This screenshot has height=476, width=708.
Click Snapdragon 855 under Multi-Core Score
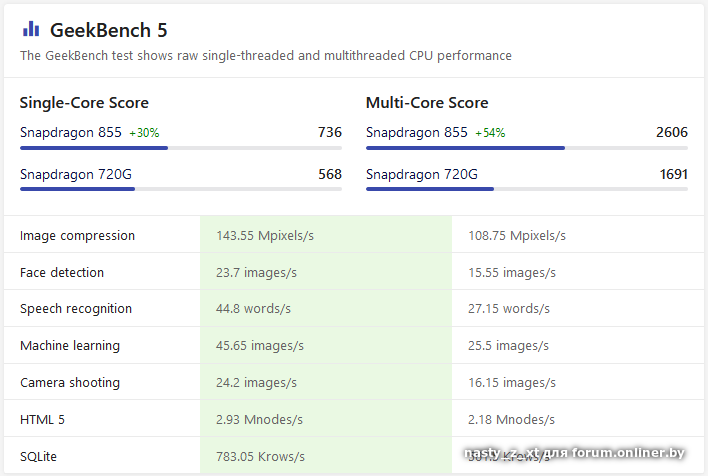417,132
